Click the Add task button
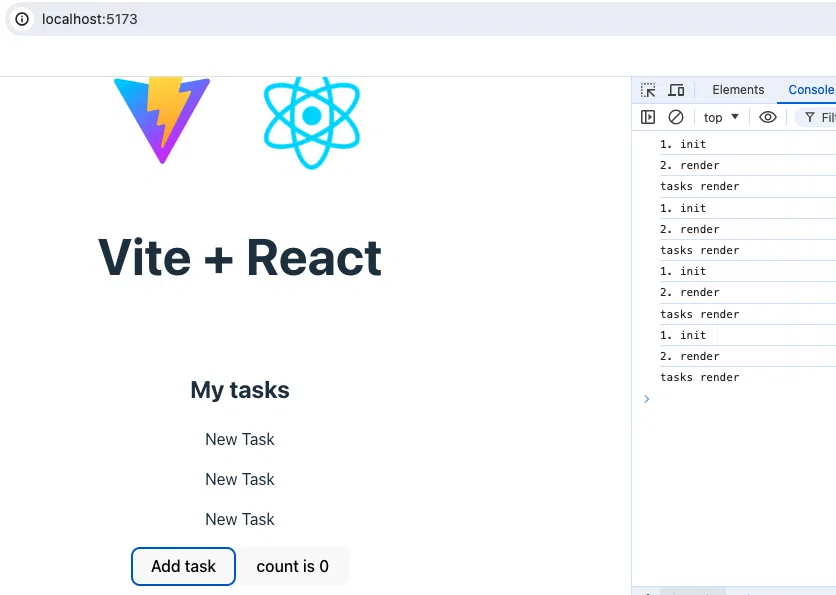 coord(183,566)
